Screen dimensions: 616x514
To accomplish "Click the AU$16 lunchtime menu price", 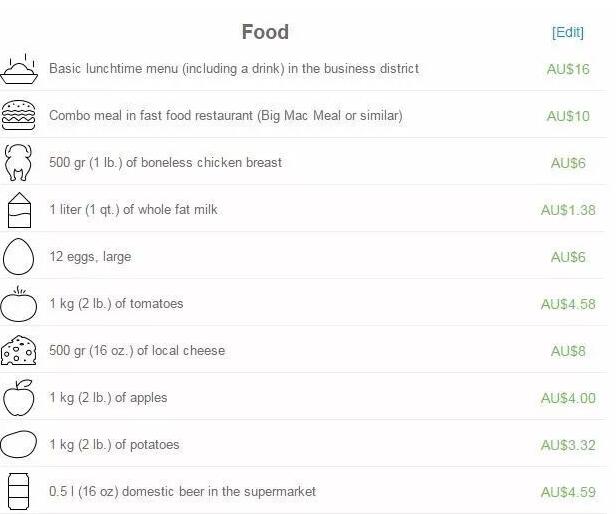I will 568,69.
